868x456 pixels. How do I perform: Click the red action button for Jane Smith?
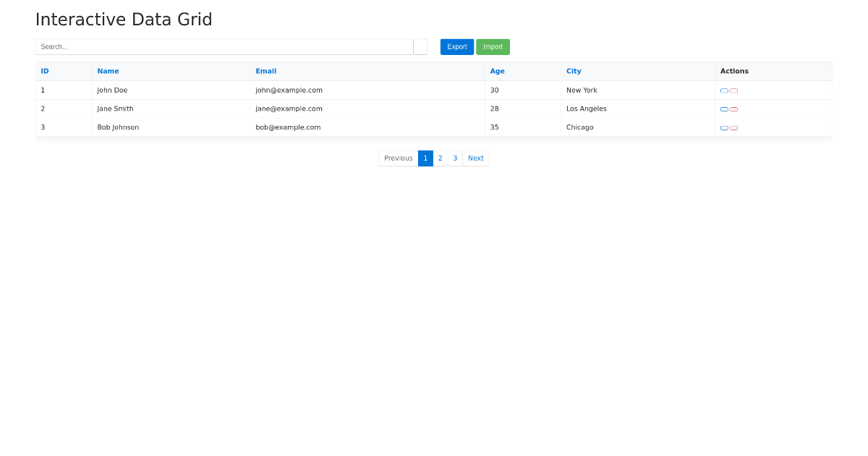point(733,109)
